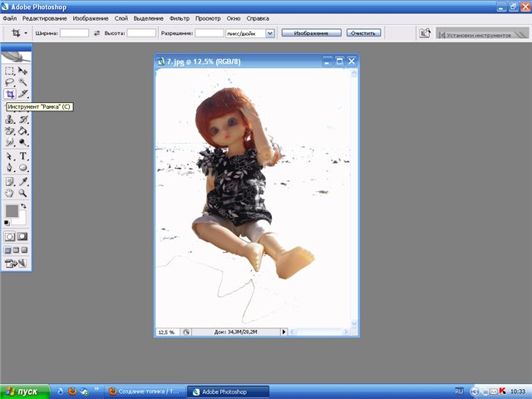
Task: Click the foreground color swatch
Action: (12, 210)
